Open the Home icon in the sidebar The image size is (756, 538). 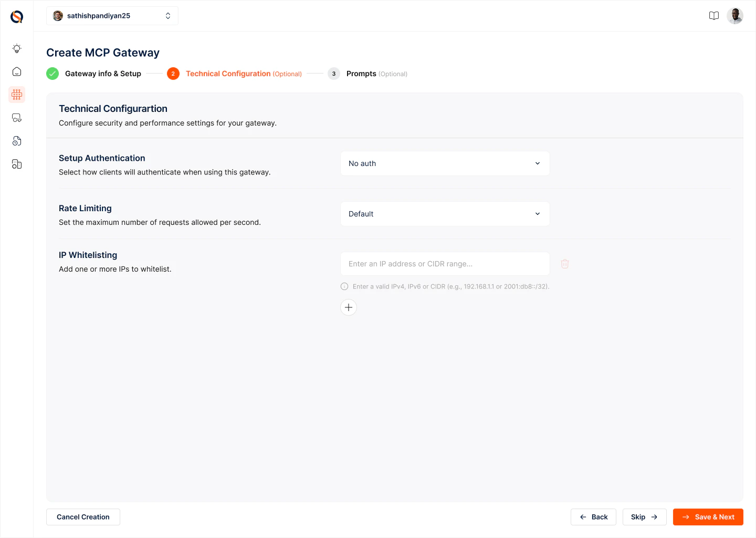[x=16, y=71]
